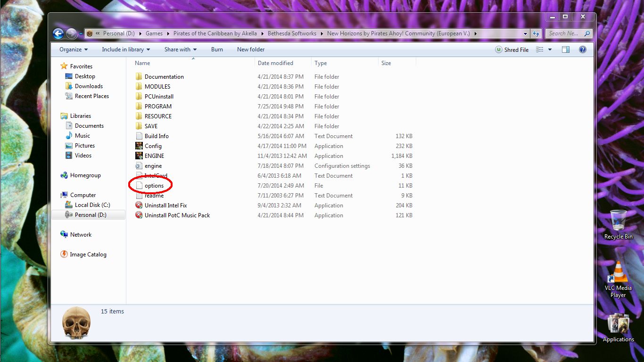Open Downloads in the Favorites list
The height and width of the screenshot is (362, 644).
click(89, 86)
